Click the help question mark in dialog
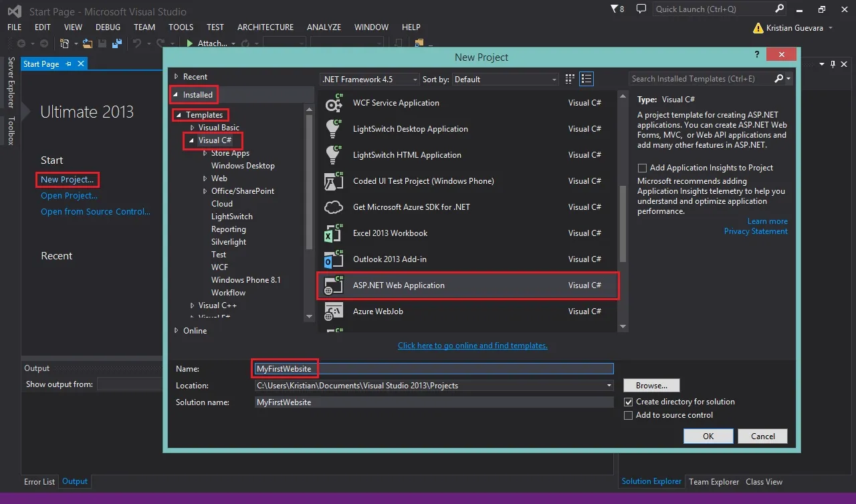 (x=757, y=55)
